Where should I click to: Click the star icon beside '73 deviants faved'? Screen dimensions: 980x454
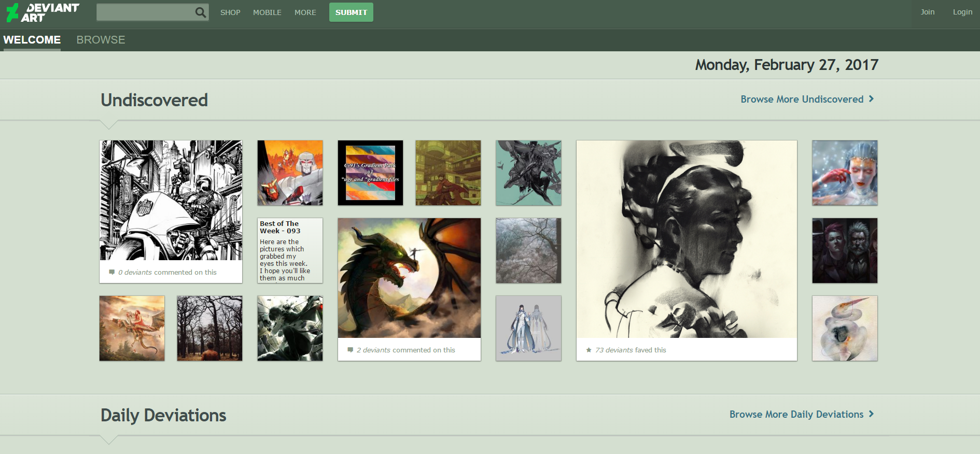click(589, 350)
